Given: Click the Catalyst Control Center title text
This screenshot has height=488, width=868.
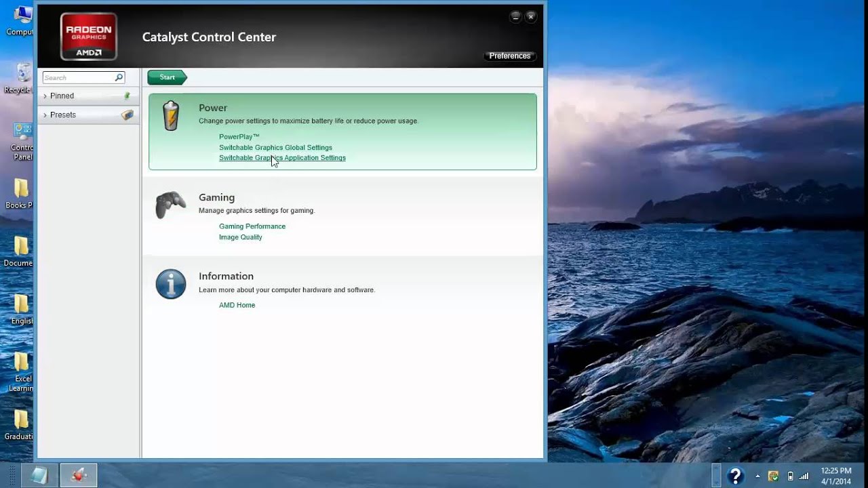Looking at the screenshot, I should [209, 37].
